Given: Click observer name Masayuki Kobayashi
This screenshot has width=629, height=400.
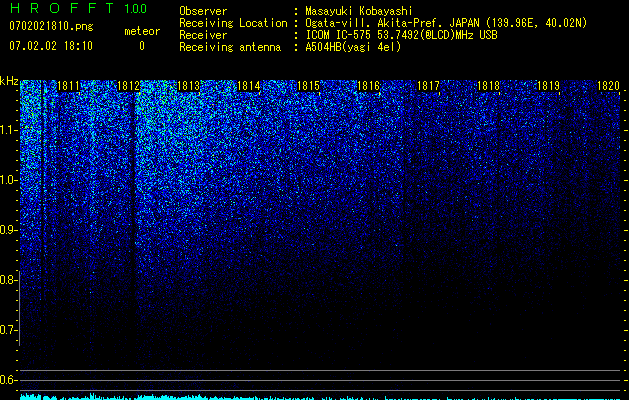Looking at the screenshot, I should (359, 11).
